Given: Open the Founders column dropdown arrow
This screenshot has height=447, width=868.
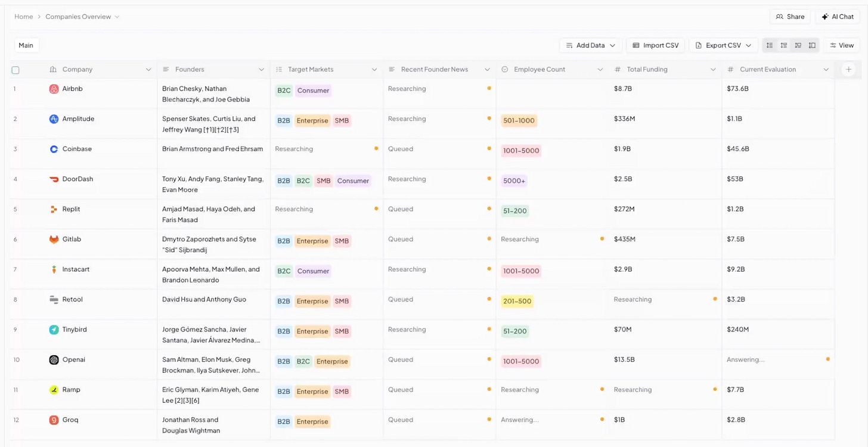Looking at the screenshot, I should click(261, 70).
